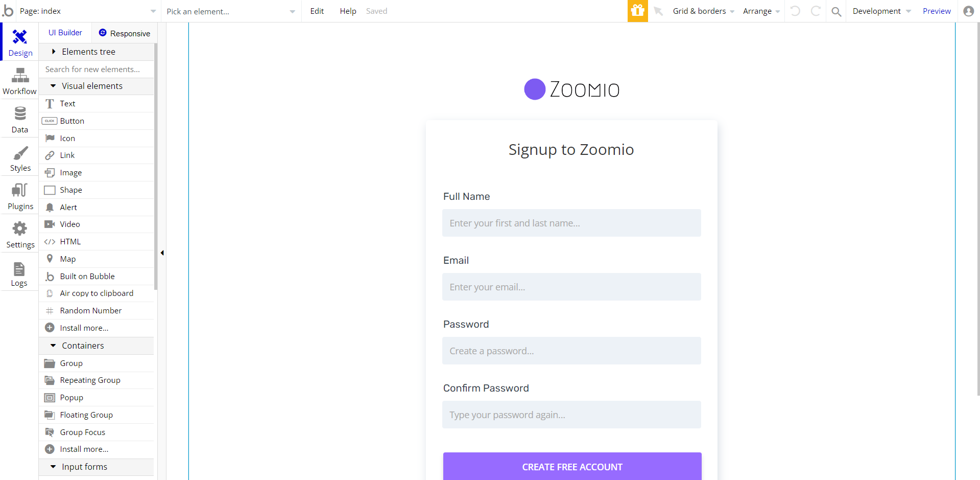Open the Page: index dropdown
The width and height of the screenshot is (980, 480).
(87, 11)
